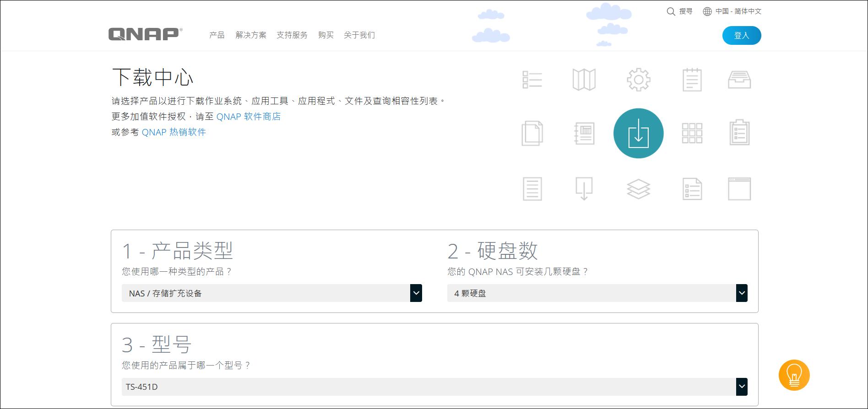Open the 关于我们 menu
Screen dimensions: 868x409
coord(359,35)
